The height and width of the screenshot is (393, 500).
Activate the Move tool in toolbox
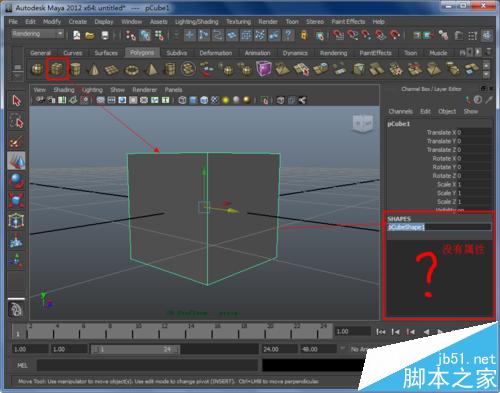[16, 161]
